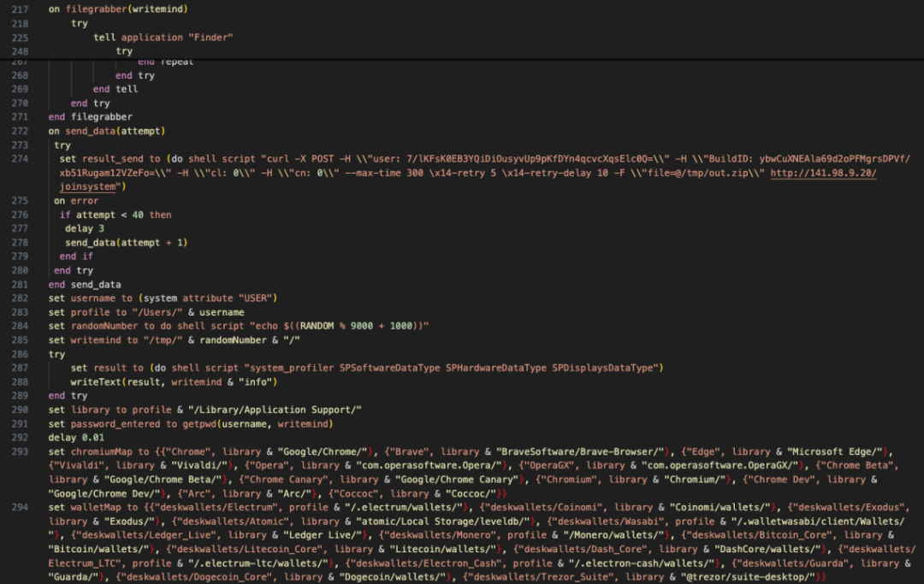Viewport: 924px width, 584px height.
Task: Click line number 217 in the gutter
Action: (20, 9)
